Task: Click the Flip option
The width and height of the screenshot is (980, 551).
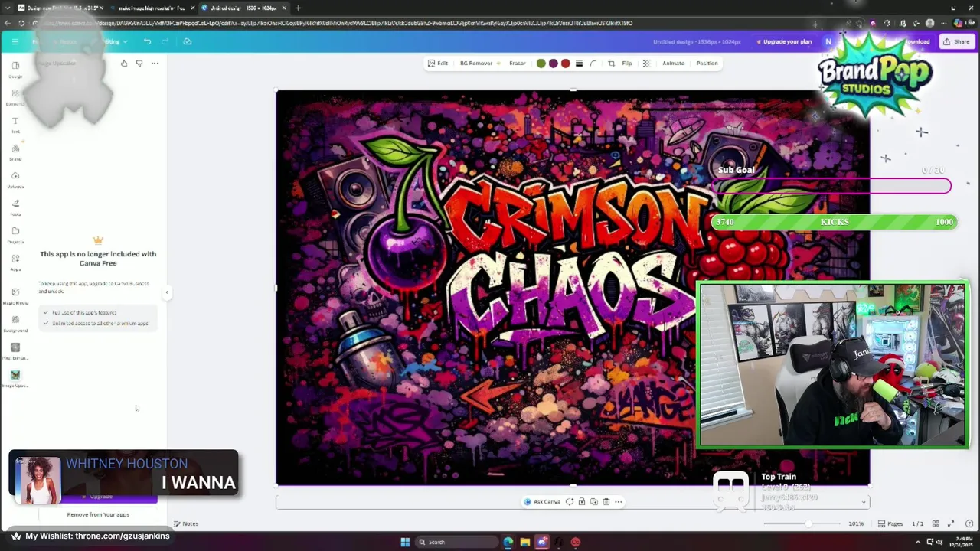Action: point(627,64)
